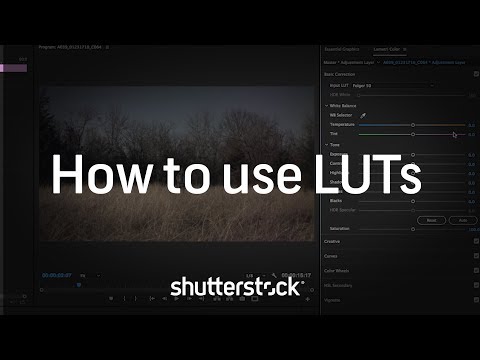Screen dimensions: 480x360
Task: Collapse the White Balance section chevron
Action: point(327,106)
